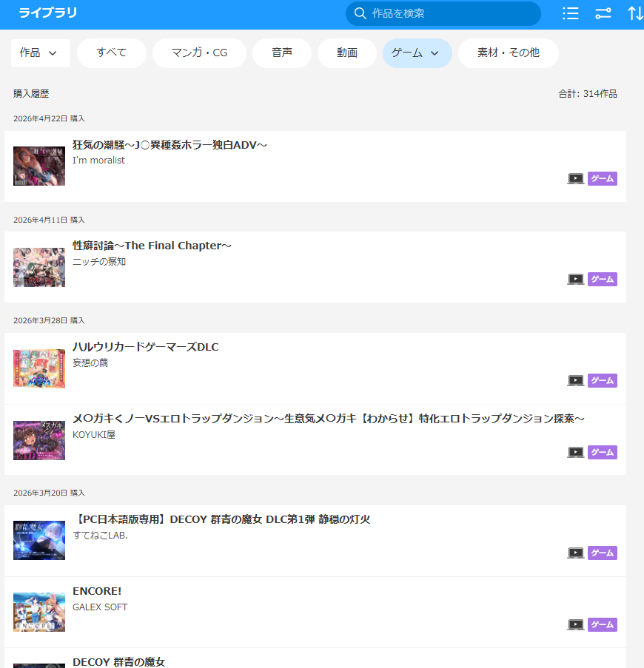Click play icon for ハルウリカードゲーマーズDLC
The height and width of the screenshot is (668, 644).
[575, 380]
